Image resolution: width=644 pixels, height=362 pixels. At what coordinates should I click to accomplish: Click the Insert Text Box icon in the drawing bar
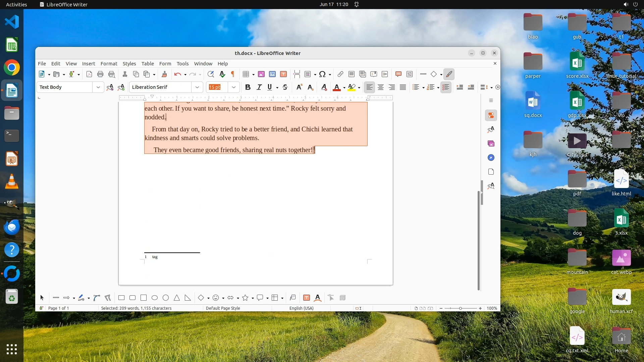306,298
